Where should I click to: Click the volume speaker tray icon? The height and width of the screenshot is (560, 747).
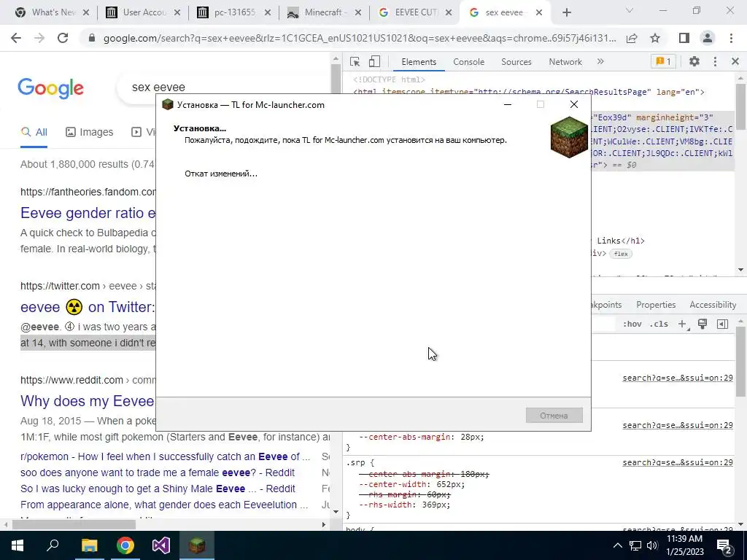tap(652, 545)
